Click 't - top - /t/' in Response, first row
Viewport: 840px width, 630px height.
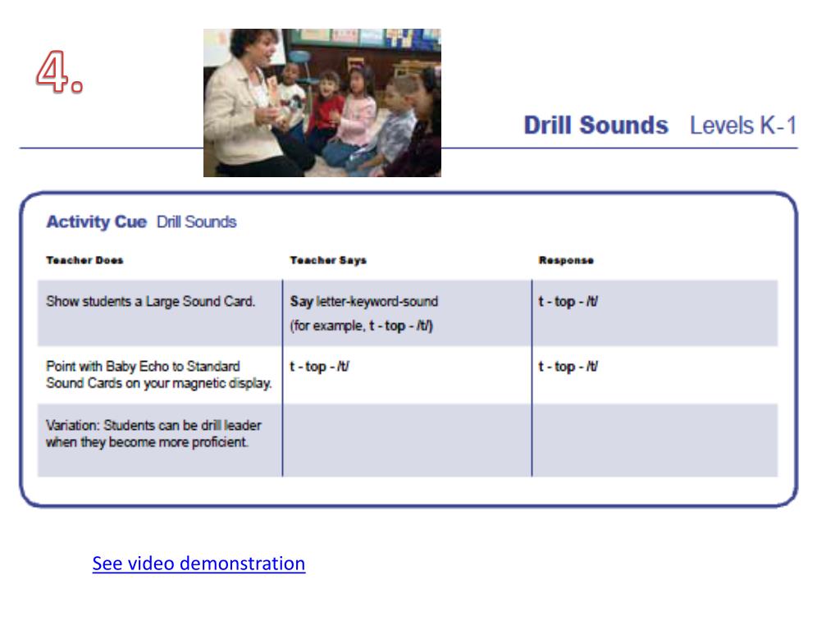568,302
